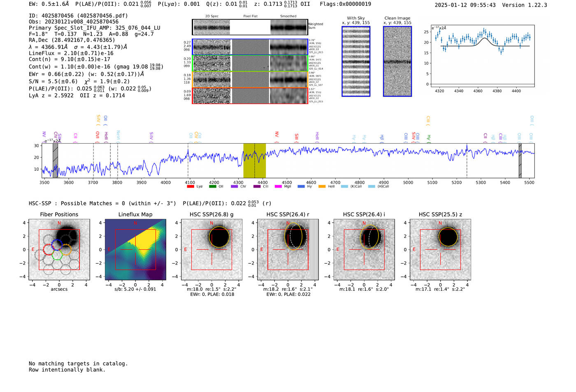
Task: Click the Gaussian emission line fit plot
Action: pyautogui.click(x=483, y=56)
